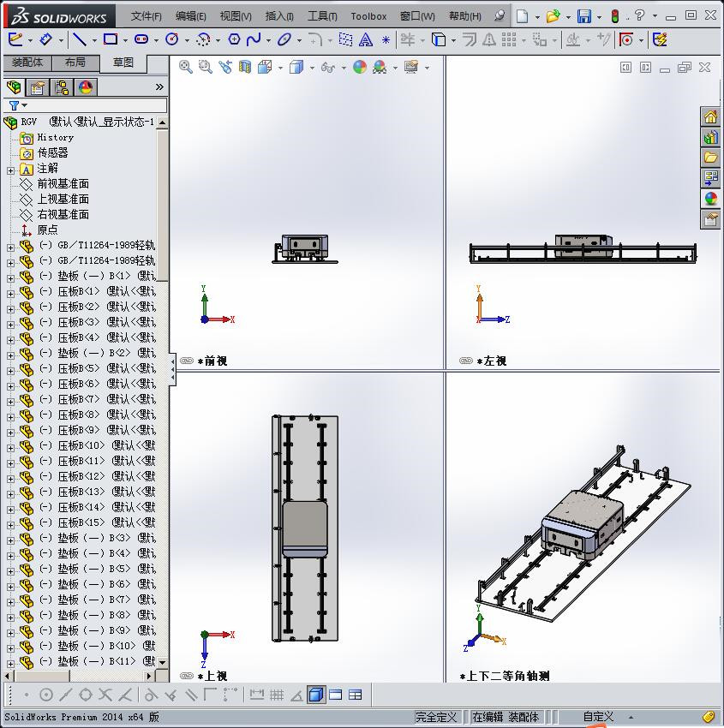Open the Edit Appearance color ball

pos(360,68)
